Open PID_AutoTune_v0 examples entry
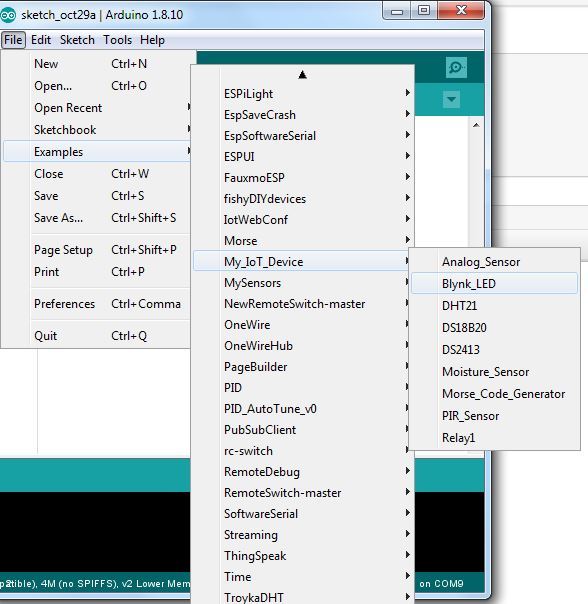Screen dimensions: 588x604 click(x=302, y=409)
